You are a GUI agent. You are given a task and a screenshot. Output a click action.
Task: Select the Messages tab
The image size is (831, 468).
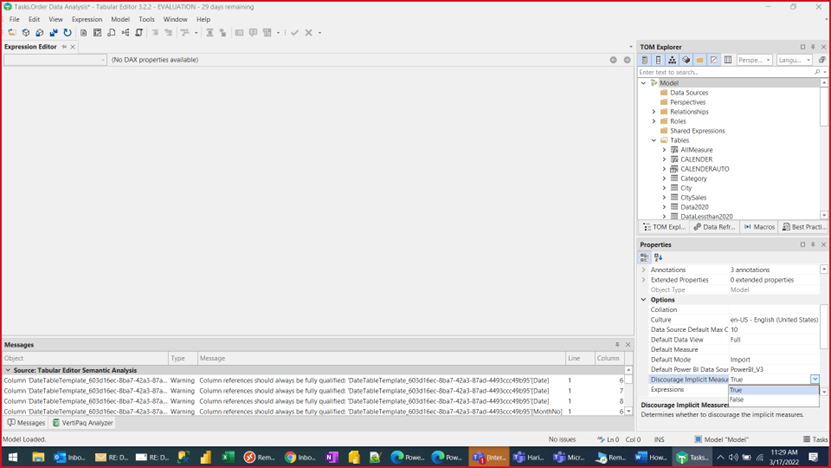click(x=26, y=423)
